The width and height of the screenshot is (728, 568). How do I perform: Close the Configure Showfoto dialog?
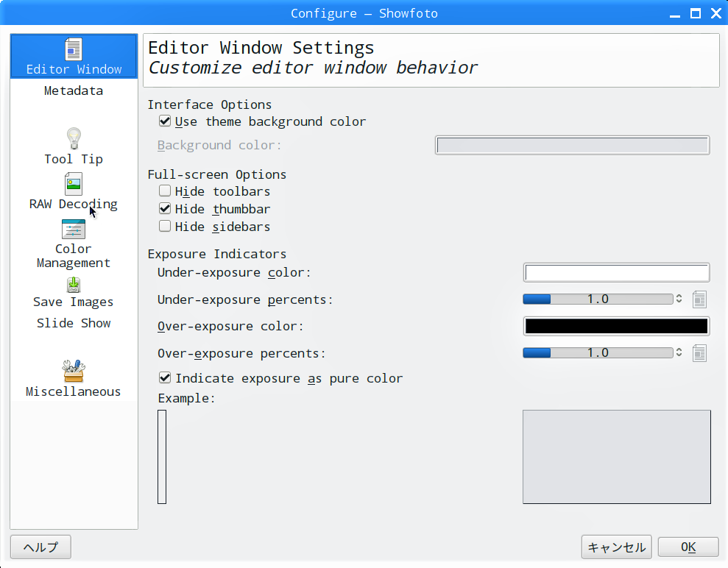coord(716,13)
